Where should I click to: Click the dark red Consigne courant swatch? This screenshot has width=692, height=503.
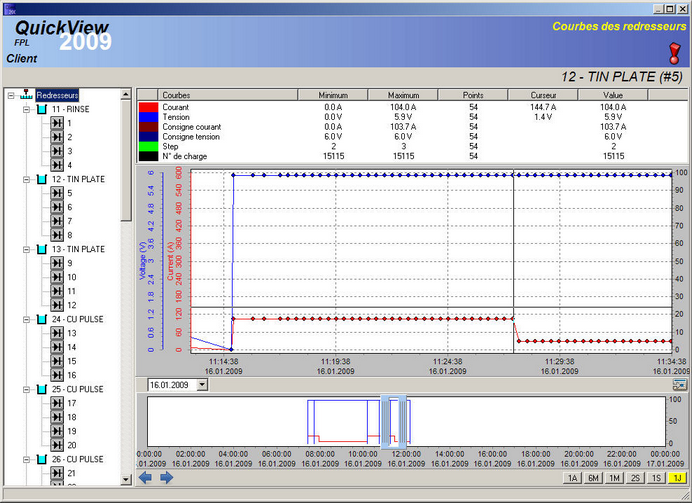[148, 127]
